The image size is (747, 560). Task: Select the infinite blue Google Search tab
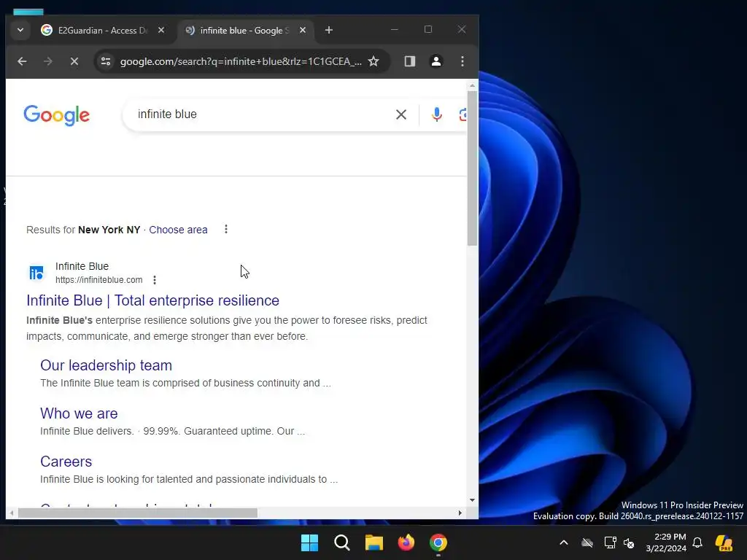[x=245, y=31]
